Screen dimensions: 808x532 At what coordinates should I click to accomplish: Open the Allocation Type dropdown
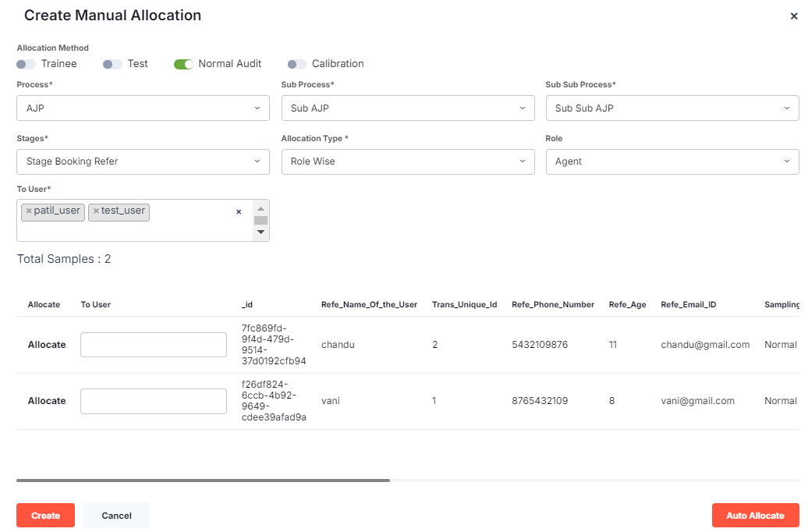pyautogui.click(x=407, y=161)
